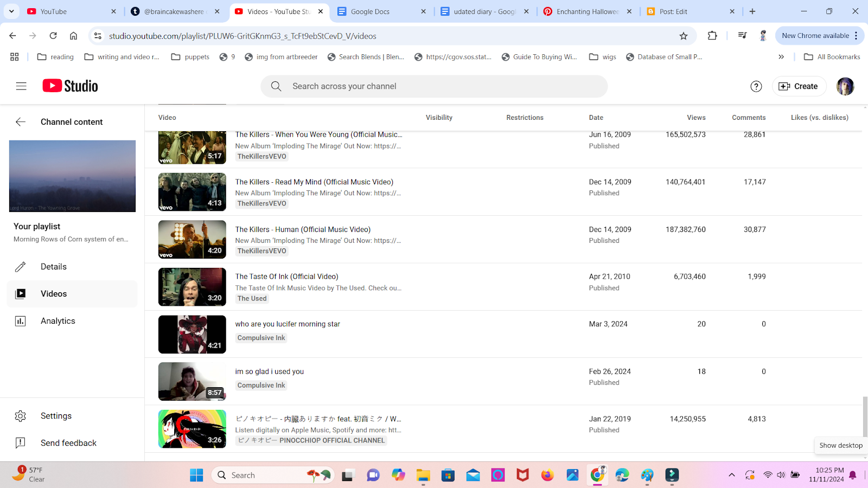Click the YouTube Studio logo
Viewport: 868px width, 488px height.
pyautogui.click(x=71, y=86)
